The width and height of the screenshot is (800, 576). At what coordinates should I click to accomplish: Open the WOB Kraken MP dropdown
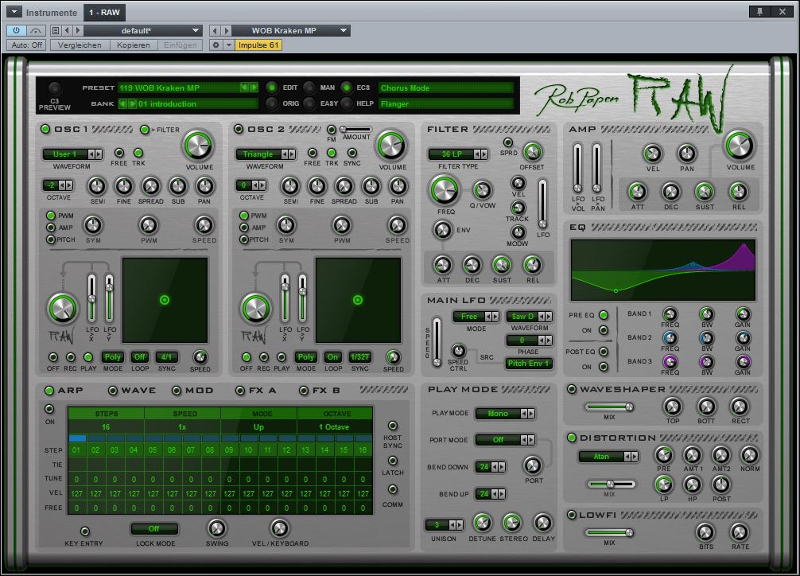click(x=292, y=31)
